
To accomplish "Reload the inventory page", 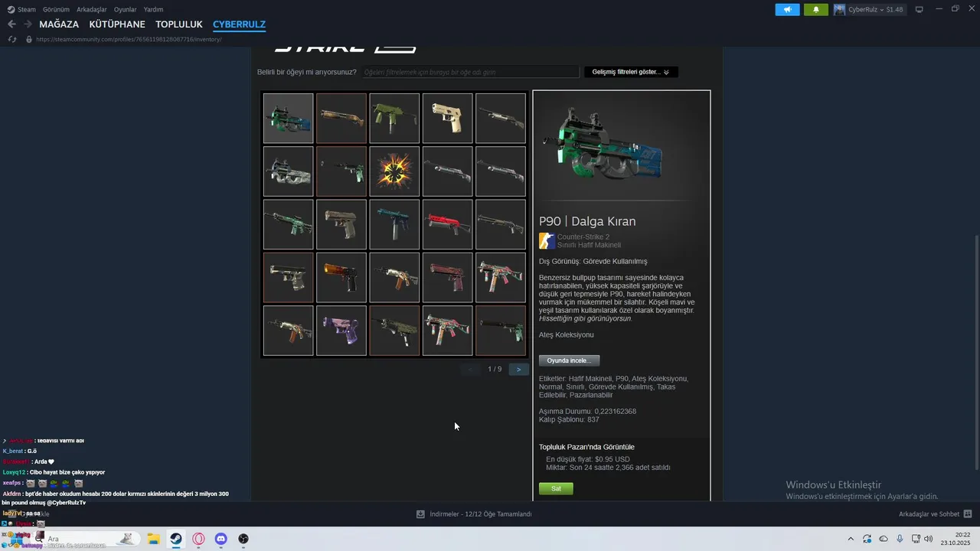I will [12, 39].
